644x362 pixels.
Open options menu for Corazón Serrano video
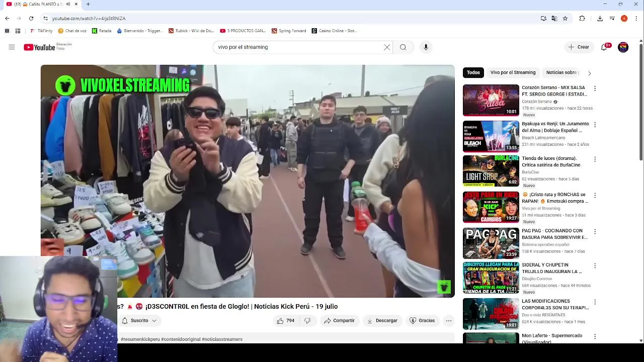595,88
